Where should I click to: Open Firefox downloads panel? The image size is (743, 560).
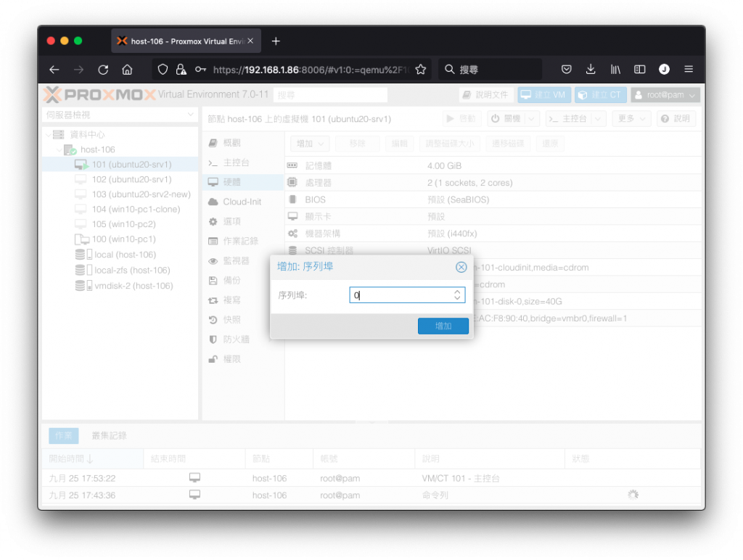591,70
